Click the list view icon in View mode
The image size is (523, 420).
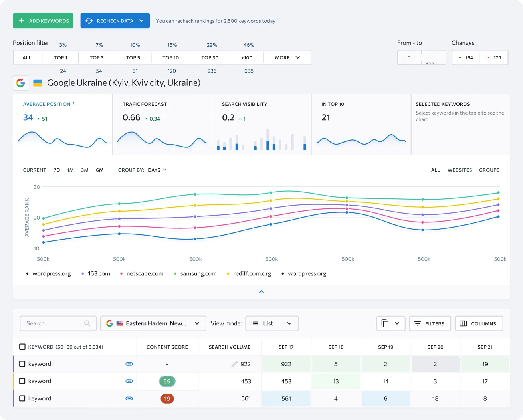(x=255, y=323)
